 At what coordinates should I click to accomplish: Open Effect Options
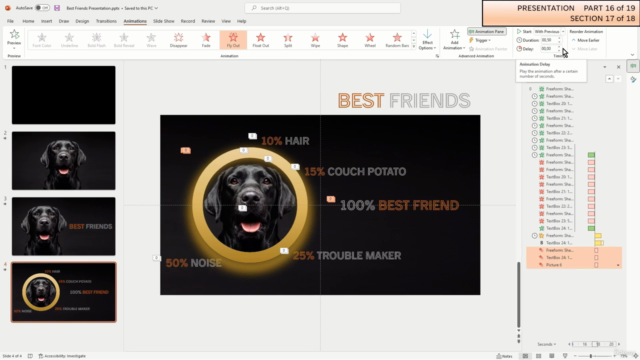coord(427,40)
